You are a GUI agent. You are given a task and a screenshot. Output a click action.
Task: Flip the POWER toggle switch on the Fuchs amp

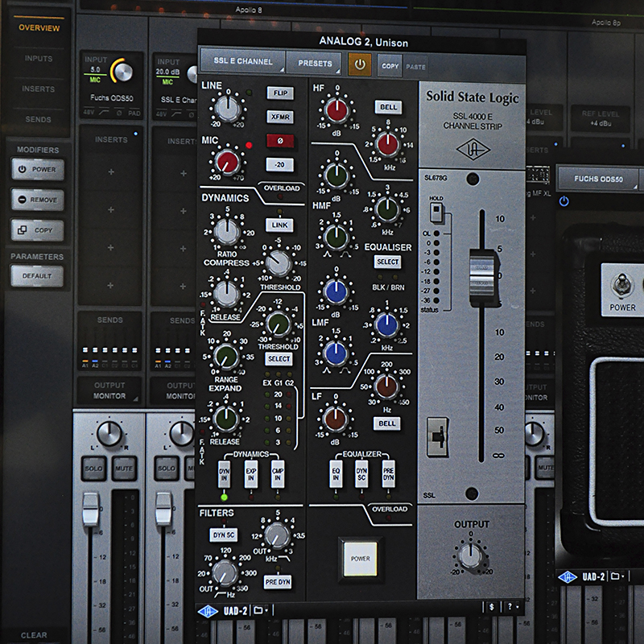(x=621, y=285)
